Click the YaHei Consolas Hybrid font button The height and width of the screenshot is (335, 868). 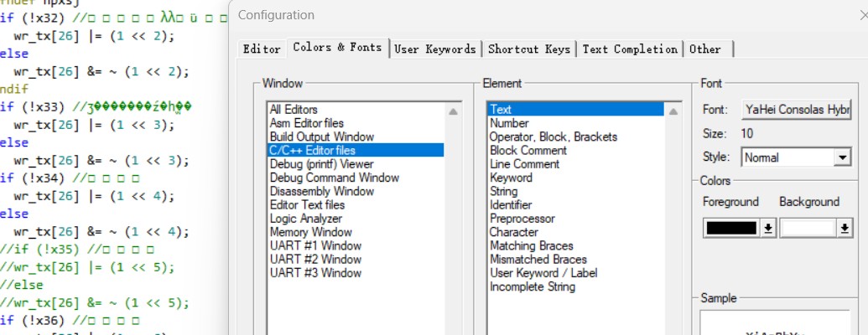[796, 110]
